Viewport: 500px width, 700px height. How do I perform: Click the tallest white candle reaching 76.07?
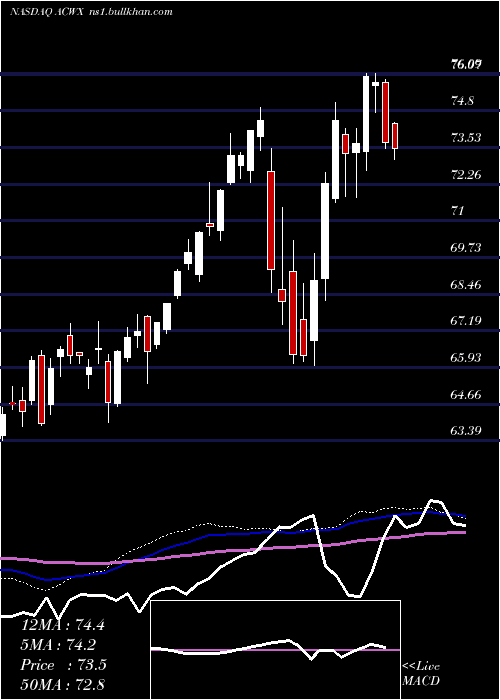pyautogui.click(x=366, y=114)
